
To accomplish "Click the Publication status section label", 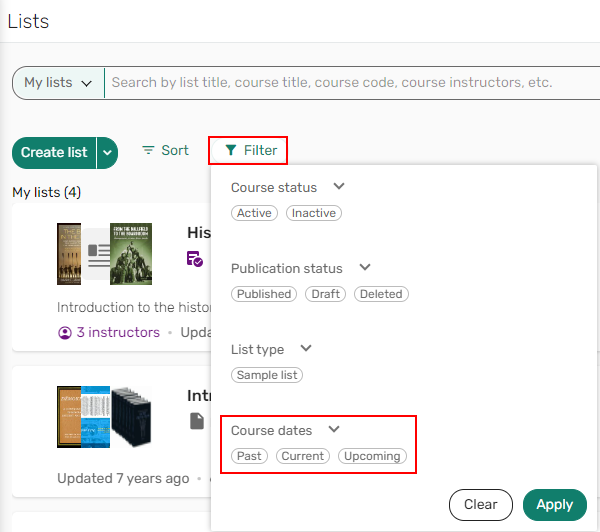I will click(x=287, y=269).
